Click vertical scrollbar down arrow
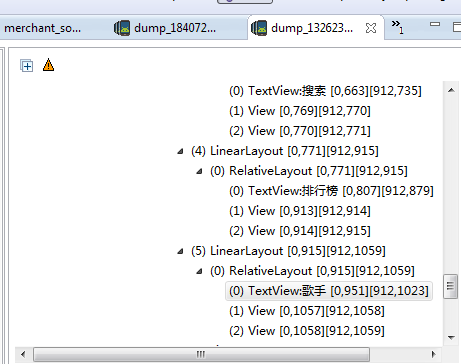The height and width of the screenshot is (364, 461). pos(451,337)
